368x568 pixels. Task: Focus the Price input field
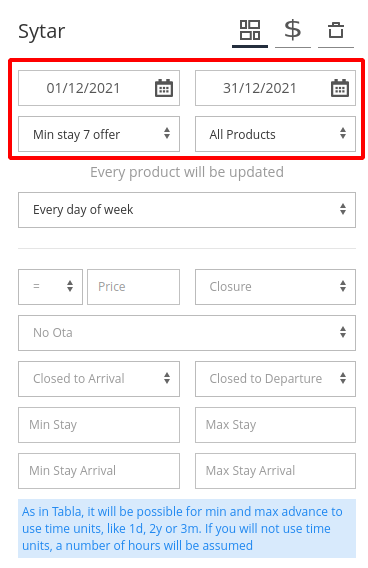(133, 287)
